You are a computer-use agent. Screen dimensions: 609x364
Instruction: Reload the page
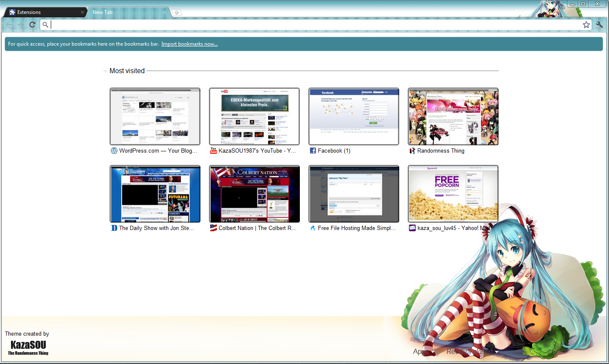coord(32,25)
